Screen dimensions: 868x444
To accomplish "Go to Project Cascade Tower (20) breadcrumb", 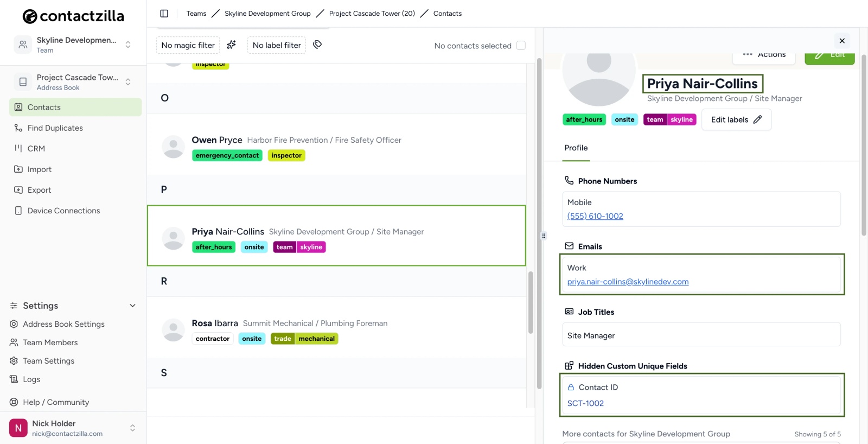I will [372, 14].
